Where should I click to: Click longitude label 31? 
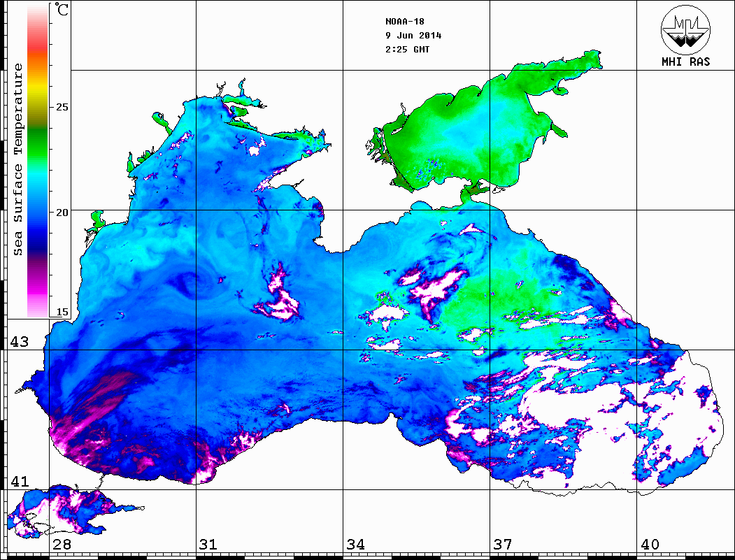pos(208,545)
